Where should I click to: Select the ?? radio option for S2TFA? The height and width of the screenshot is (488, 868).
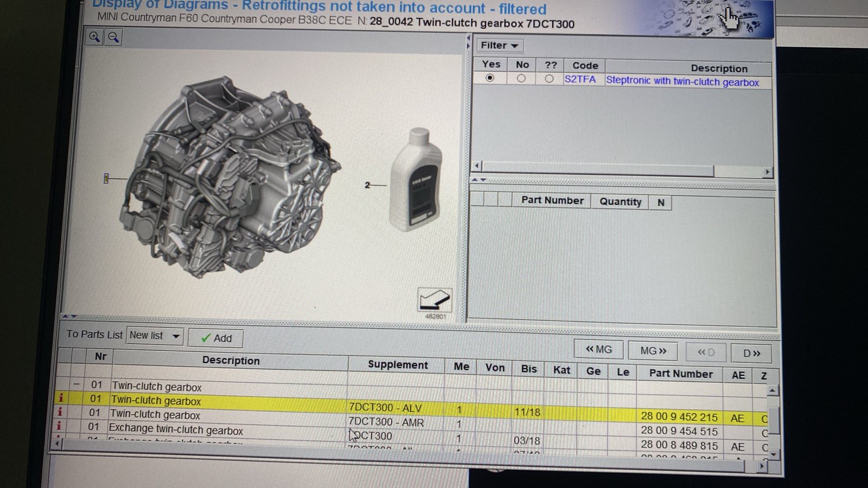(x=549, y=78)
